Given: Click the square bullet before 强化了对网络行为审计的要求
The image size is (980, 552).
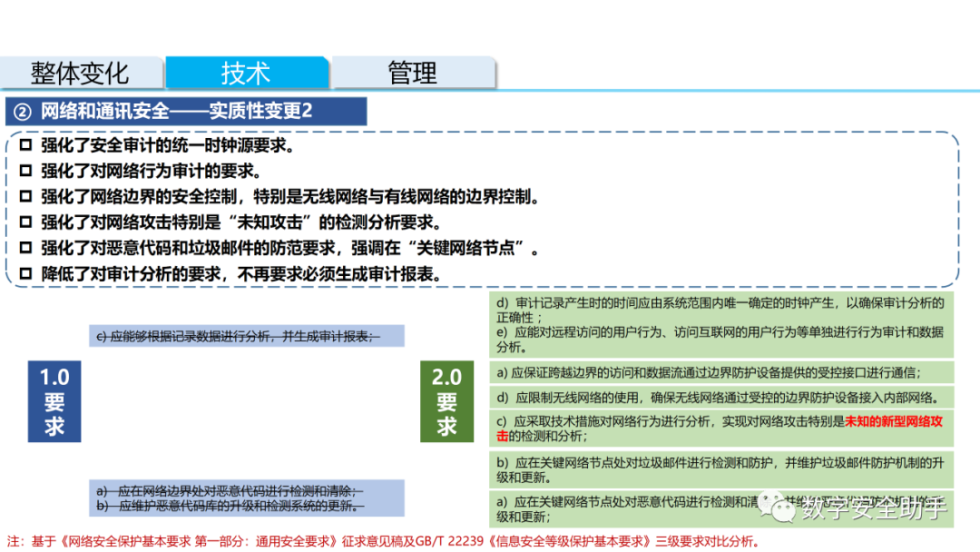Looking at the screenshot, I should [25, 171].
